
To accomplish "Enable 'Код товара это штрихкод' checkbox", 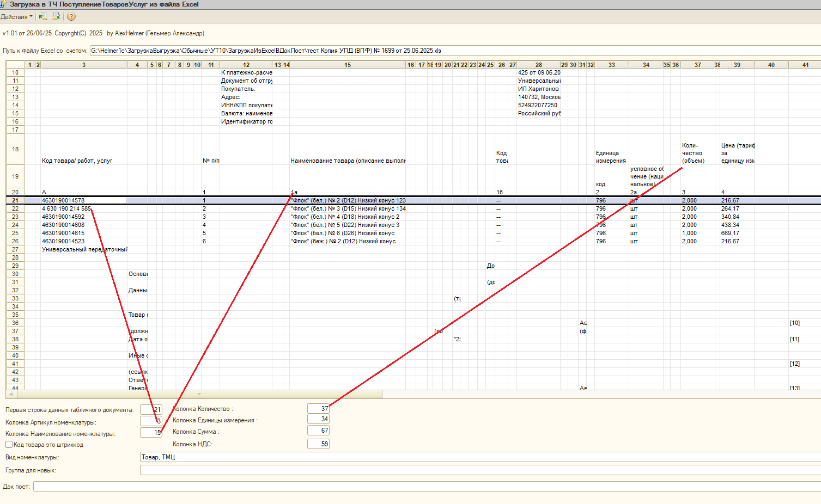I will click(9, 445).
